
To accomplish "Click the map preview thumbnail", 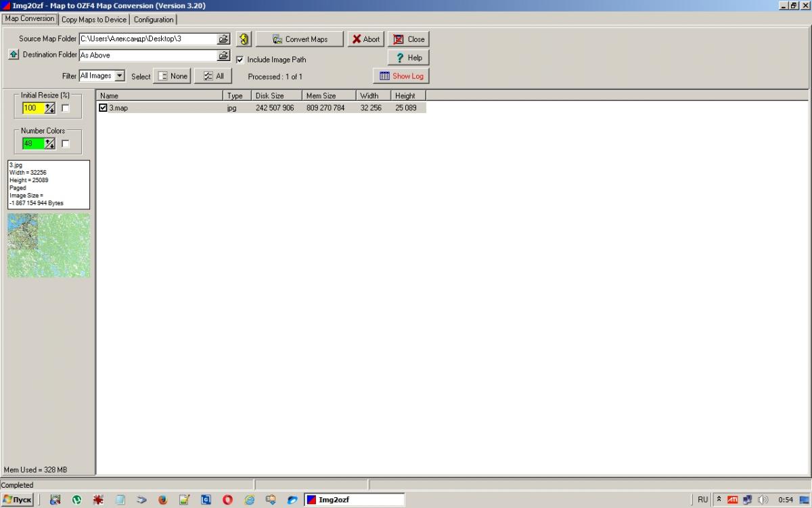I will point(48,245).
